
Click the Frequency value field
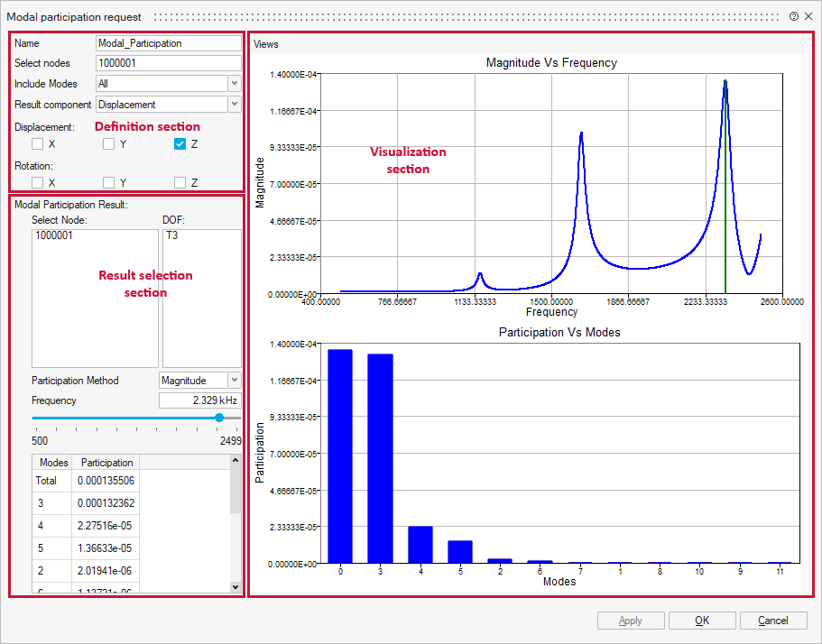(x=199, y=400)
